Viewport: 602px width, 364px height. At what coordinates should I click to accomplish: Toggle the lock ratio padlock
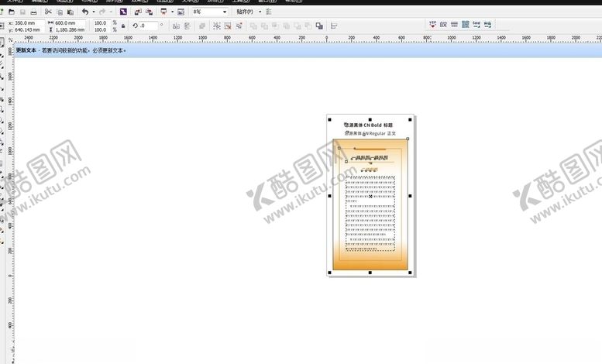(122, 26)
